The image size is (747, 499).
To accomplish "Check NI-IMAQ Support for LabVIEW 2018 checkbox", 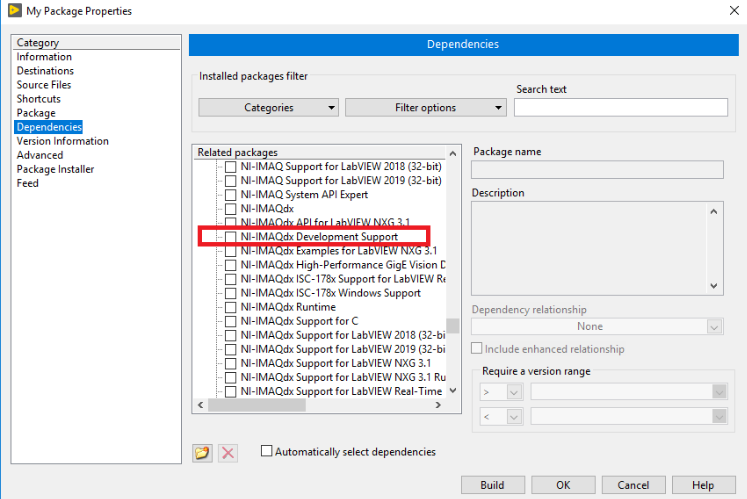I will pos(231,167).
